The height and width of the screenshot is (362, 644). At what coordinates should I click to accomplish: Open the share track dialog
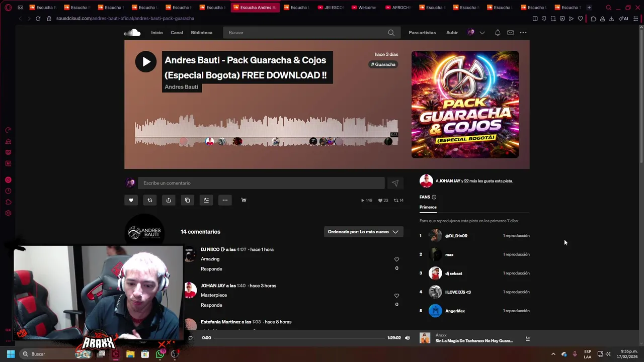point(169,200)
